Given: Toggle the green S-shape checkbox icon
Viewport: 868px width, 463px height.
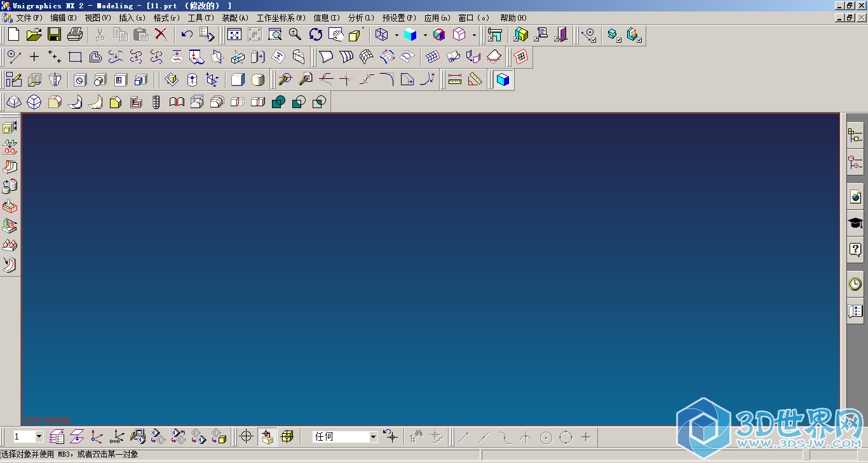Looking at the screenshot, I should (x=613, y=34).
